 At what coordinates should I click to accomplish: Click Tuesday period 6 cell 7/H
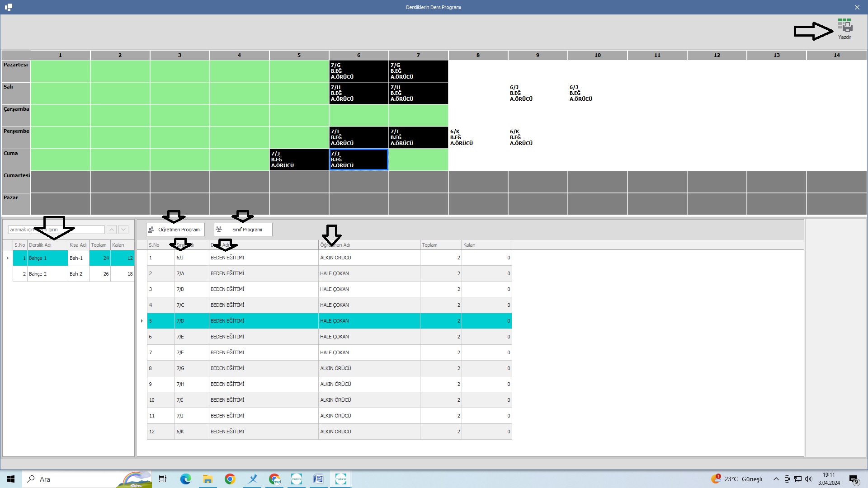pyautogui.click(x=359, y=93)
